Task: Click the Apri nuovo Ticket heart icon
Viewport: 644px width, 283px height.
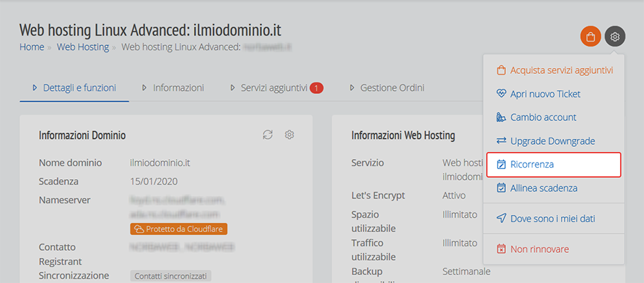Action: tap(501, 94)
